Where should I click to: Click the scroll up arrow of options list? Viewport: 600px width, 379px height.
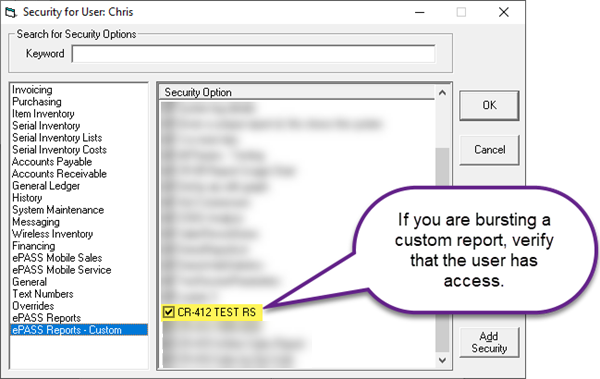click(442, 93)
